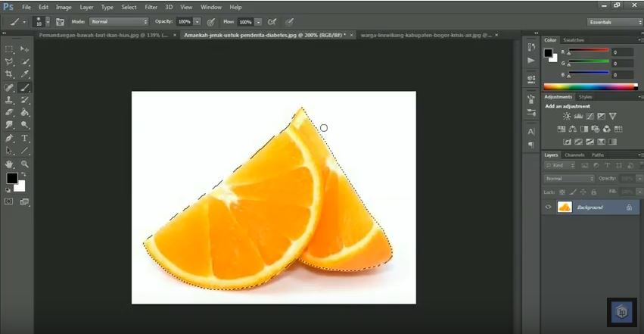Toggle lock position
The image size is (644, 334).
click(x=583, y=192)
